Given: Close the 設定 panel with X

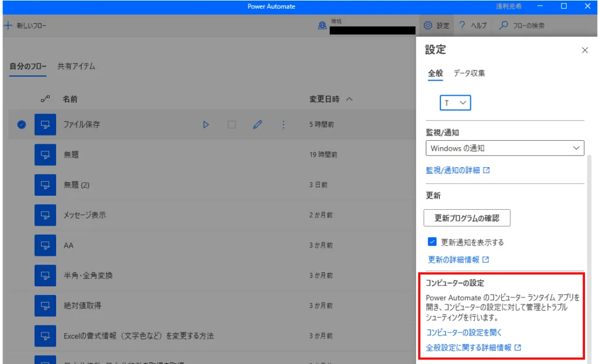Looking at the screenshot, I should click(584, 50).
